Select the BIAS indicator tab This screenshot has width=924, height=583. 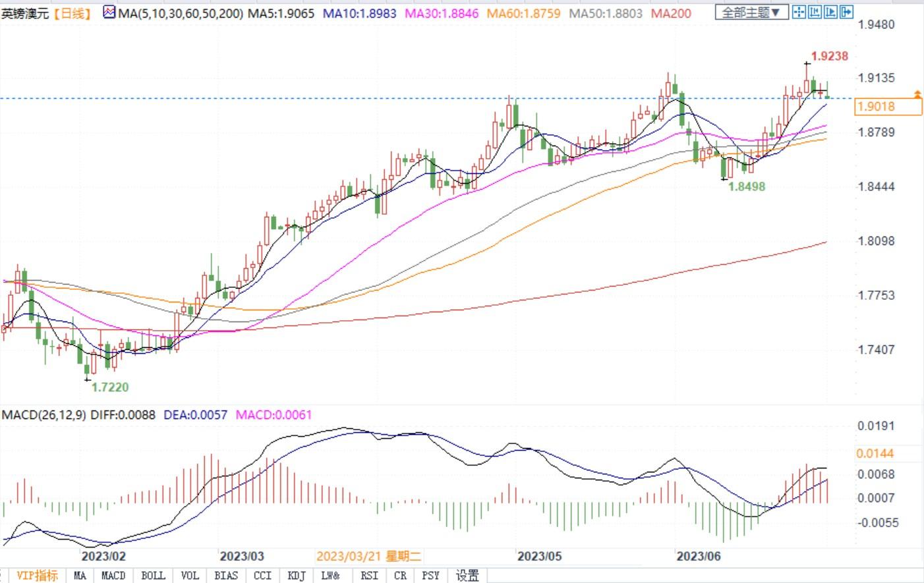click(x=226, y=575)
